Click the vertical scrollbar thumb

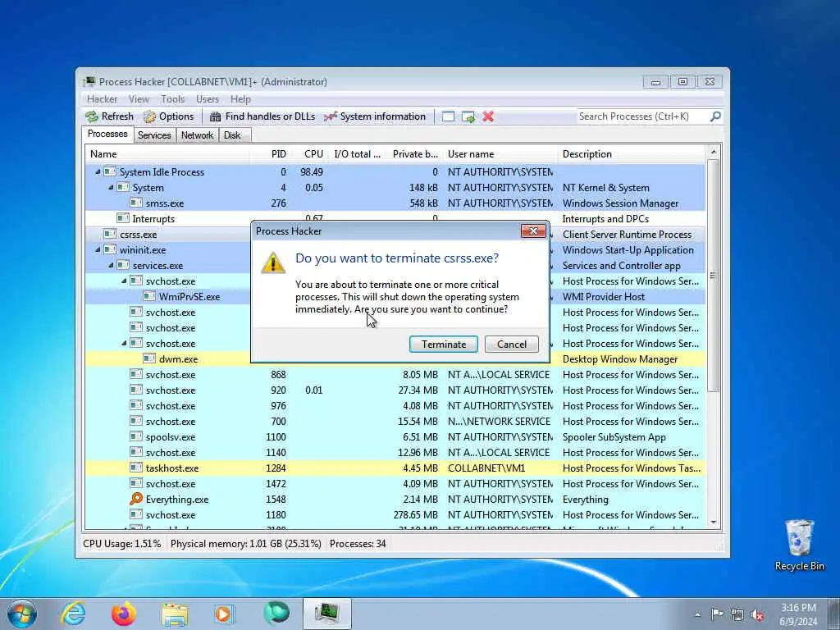(713, 276)
